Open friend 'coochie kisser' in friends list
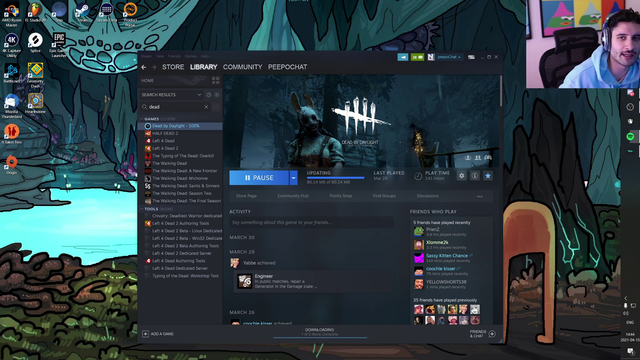Screen dimensions: 640x360 click(x=441, y=269)
